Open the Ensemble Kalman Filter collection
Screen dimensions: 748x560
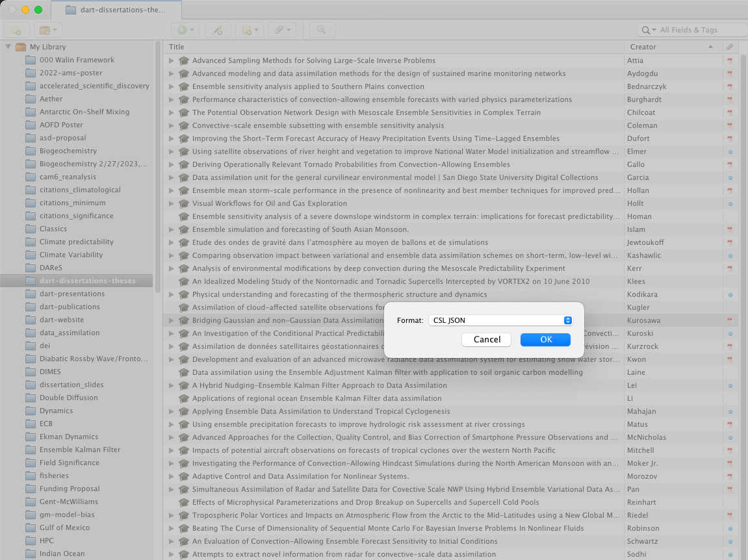(79, 450)
